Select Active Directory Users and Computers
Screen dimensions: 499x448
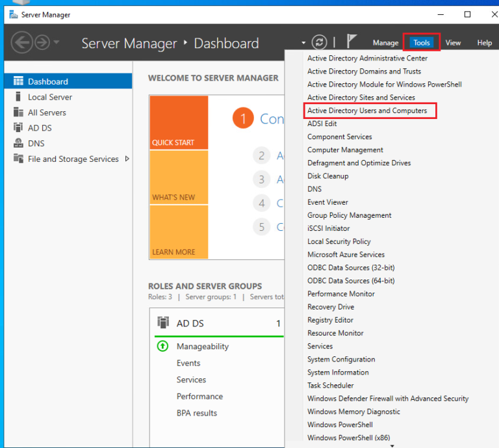pos(367,111)
